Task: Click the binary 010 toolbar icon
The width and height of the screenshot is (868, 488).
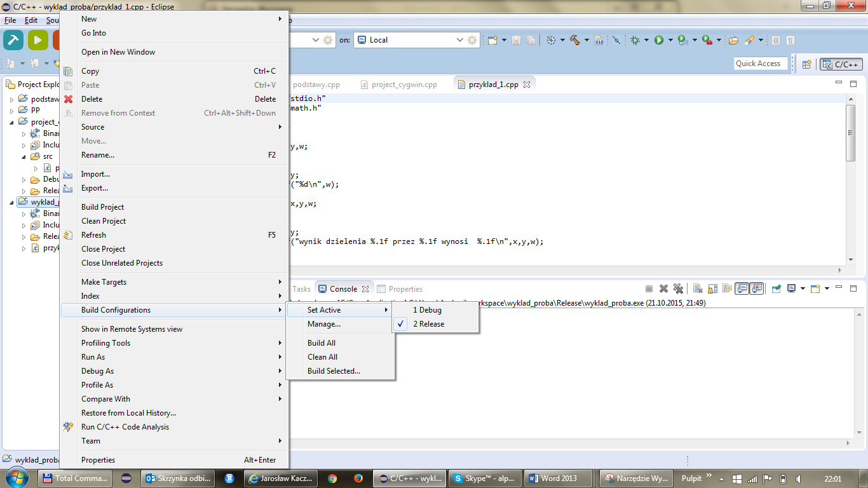Action: click(599, 40)
